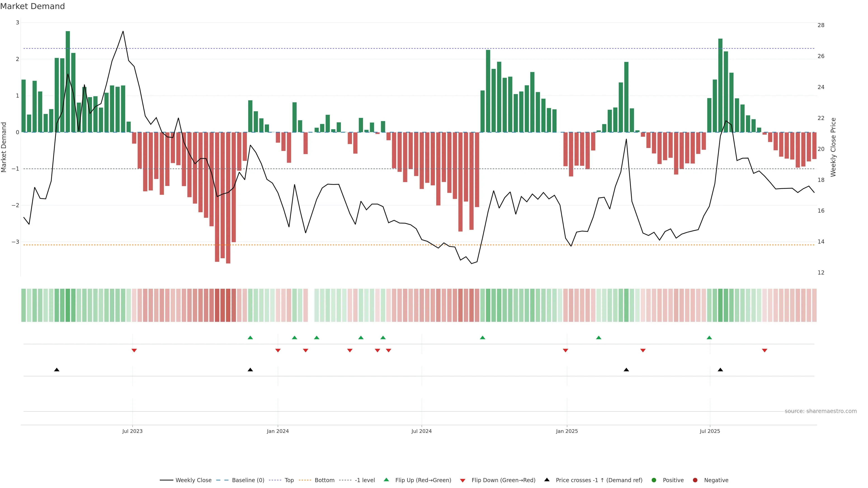Click the Negative red circle legend icon
868x488 pixels.
(695, 480)
